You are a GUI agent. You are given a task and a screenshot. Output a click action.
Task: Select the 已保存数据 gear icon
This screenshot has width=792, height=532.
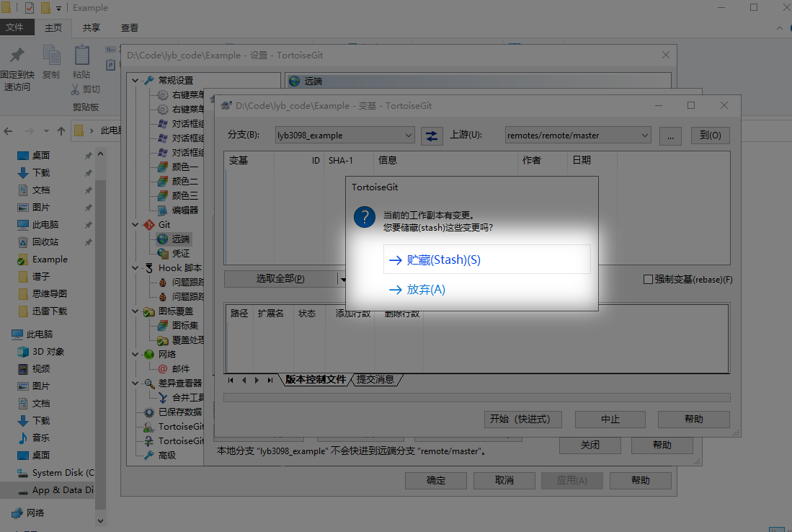149,412
